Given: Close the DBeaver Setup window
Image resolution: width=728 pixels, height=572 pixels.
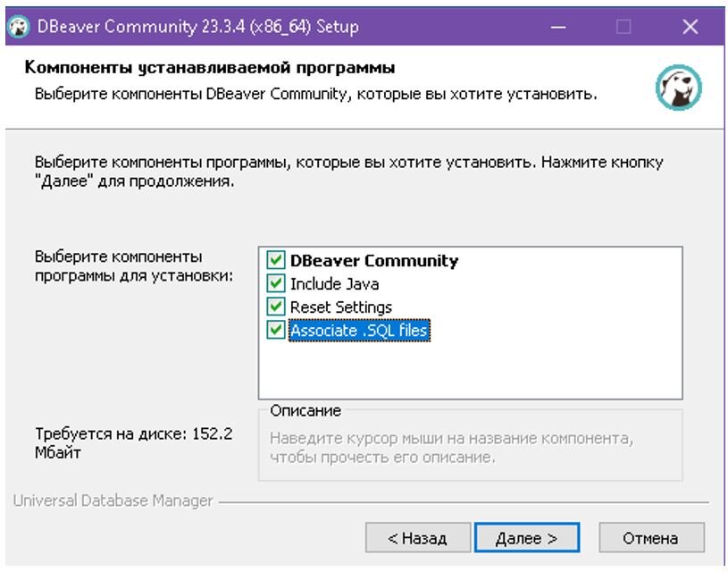Looking at the screenshot, I should coord(690,27).
